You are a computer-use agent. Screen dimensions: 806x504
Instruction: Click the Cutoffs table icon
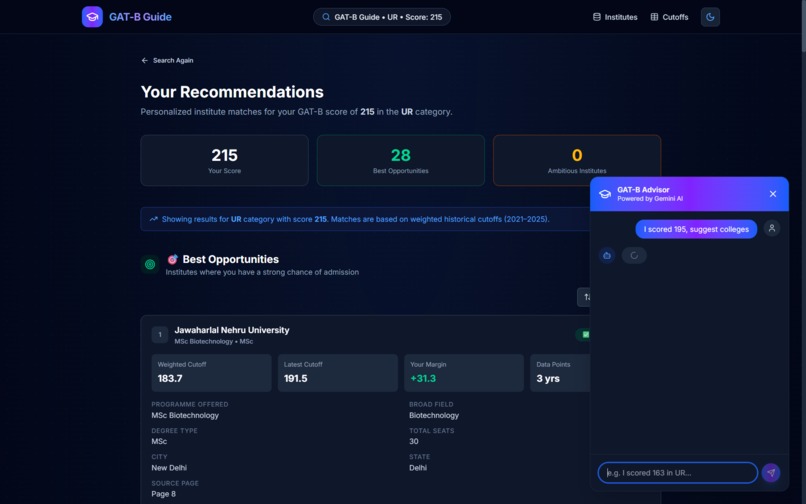(x=654, y=17)
